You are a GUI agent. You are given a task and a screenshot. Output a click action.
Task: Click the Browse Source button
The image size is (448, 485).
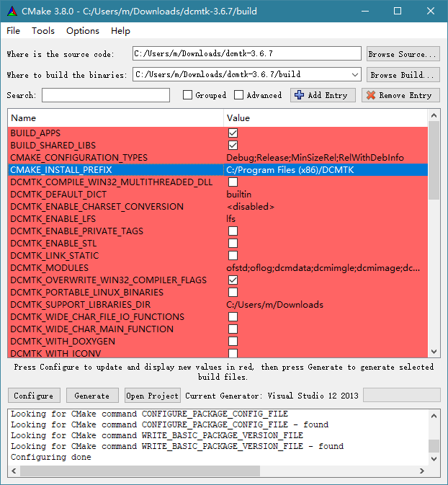click(403, 54)
